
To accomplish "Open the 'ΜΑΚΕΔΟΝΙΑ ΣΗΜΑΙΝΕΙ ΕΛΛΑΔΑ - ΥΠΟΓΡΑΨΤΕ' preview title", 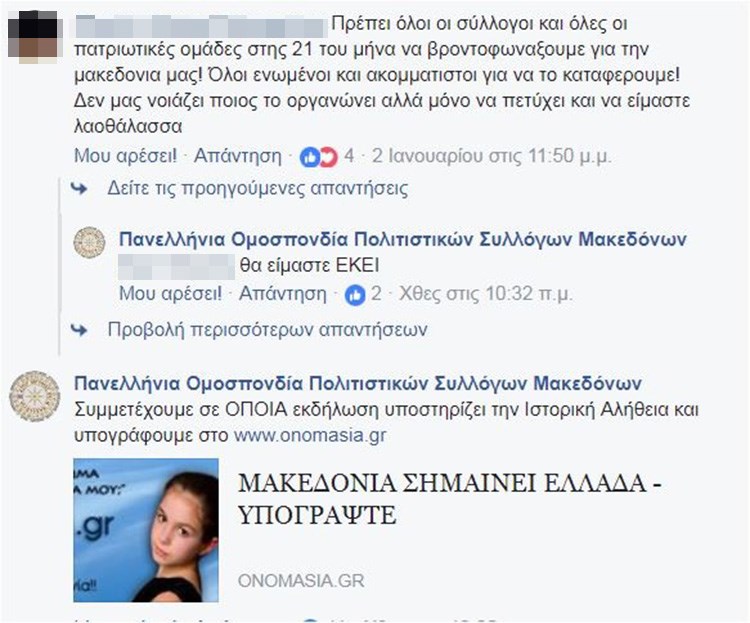I will pos(450,499).
